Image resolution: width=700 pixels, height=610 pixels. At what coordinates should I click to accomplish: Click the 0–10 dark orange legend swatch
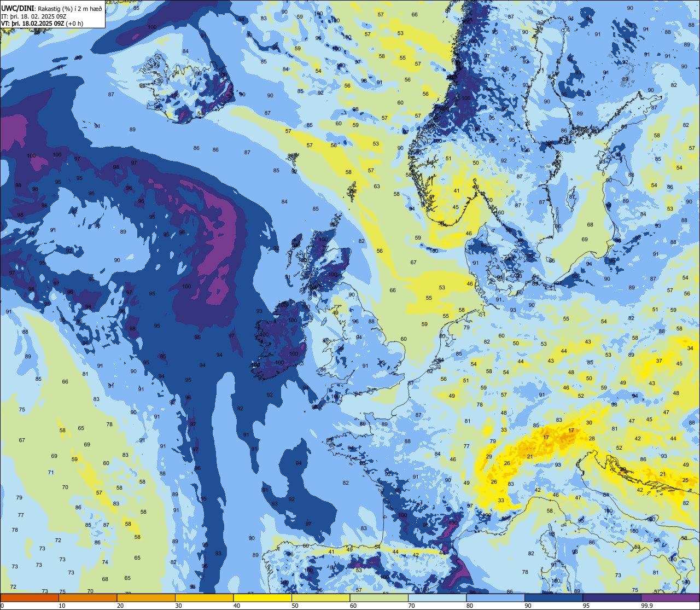tap(30, 598)
